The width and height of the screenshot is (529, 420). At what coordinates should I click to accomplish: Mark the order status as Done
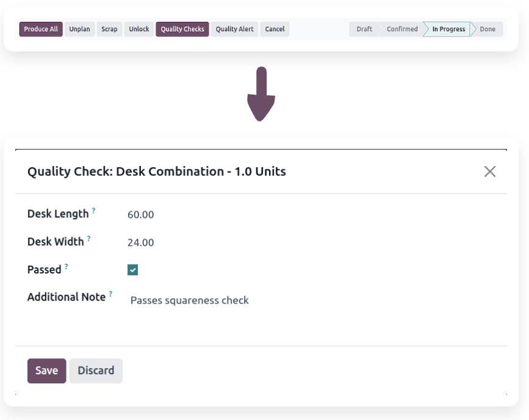click(x=488, y=29)
